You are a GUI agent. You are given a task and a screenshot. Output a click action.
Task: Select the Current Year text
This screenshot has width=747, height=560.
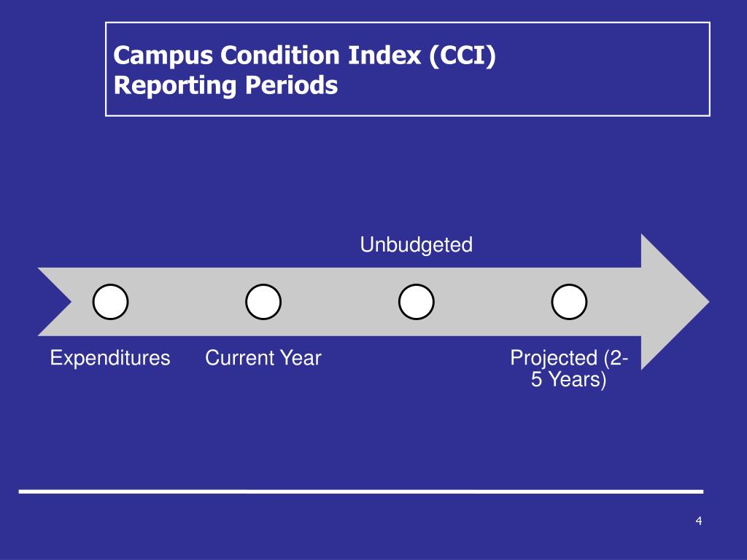[x=263, y=357]
